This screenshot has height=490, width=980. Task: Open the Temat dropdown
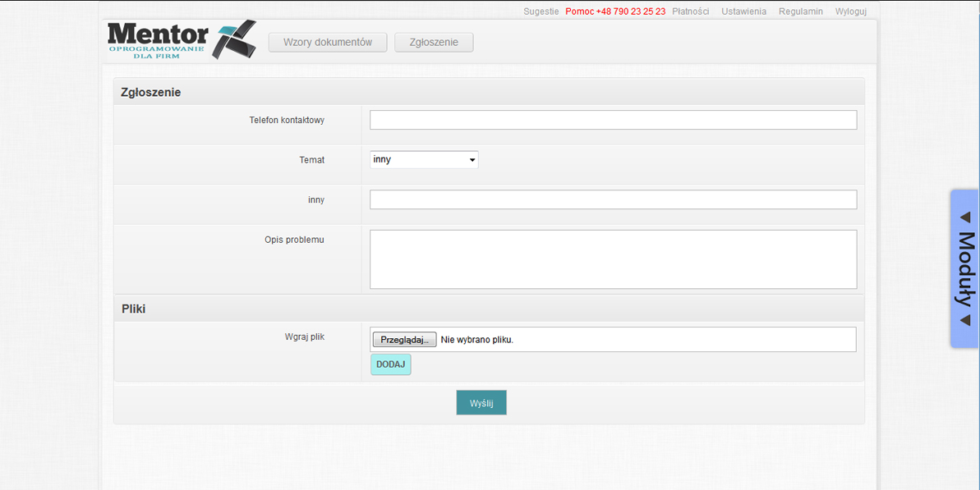[x=424, y=160]
